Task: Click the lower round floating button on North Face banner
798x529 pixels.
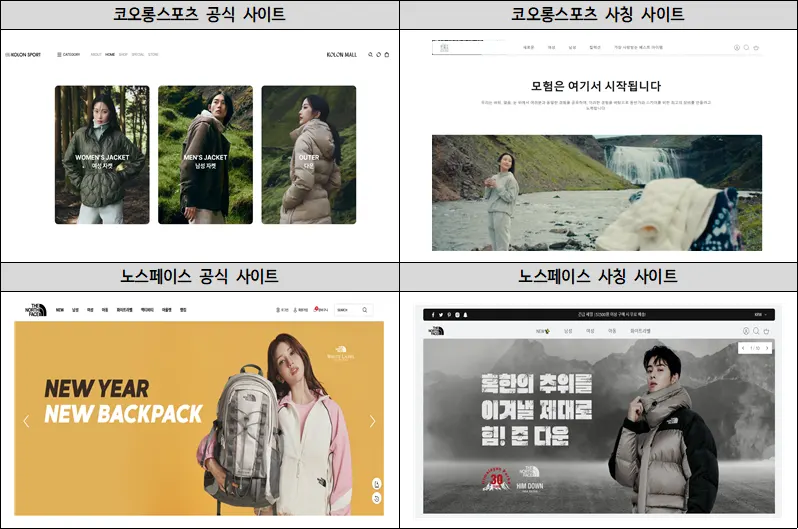Action: pos(377,498)
